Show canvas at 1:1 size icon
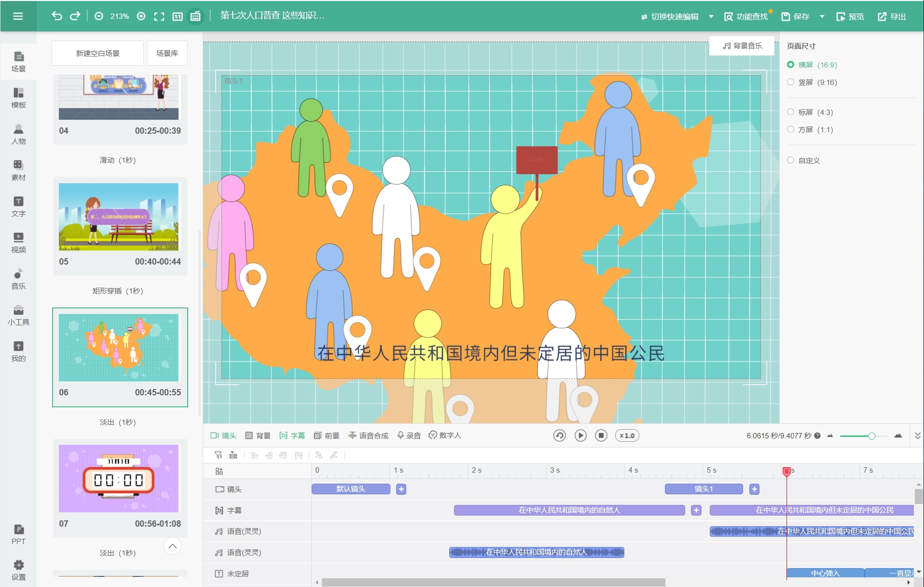 [178, 16]
